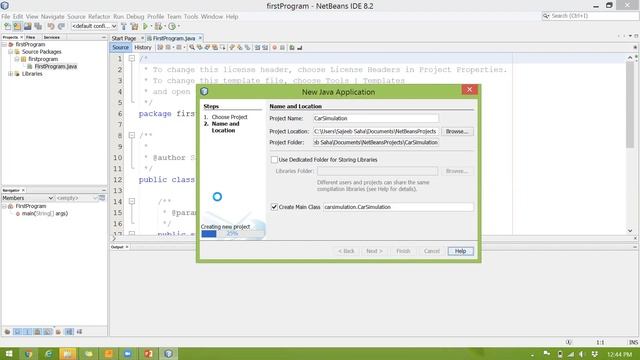Open Chrome from the taskbar
Image resolution: width=640 pixels, height=360 pixels.
pos(28,353)
